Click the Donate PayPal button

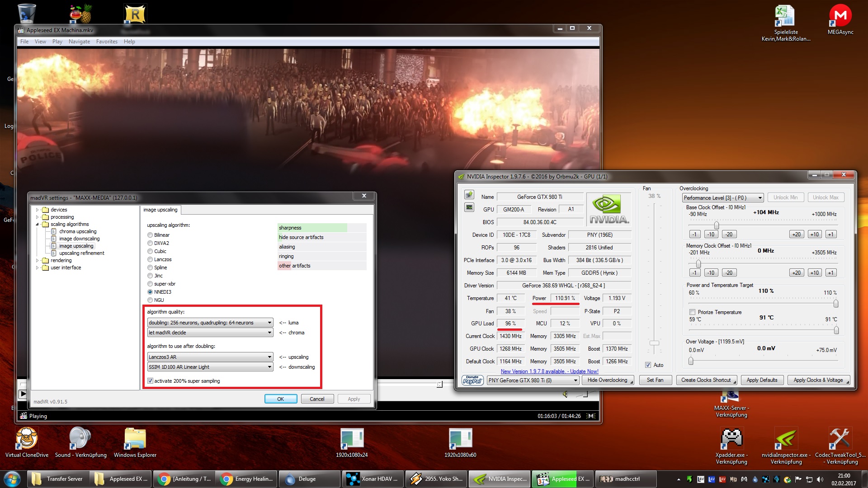(x=472, y=380)
